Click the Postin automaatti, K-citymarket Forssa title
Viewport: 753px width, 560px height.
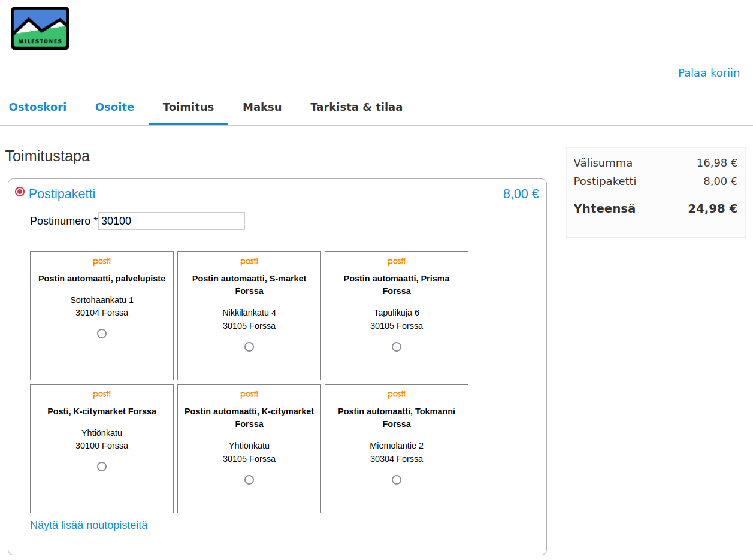coord(249,418)
